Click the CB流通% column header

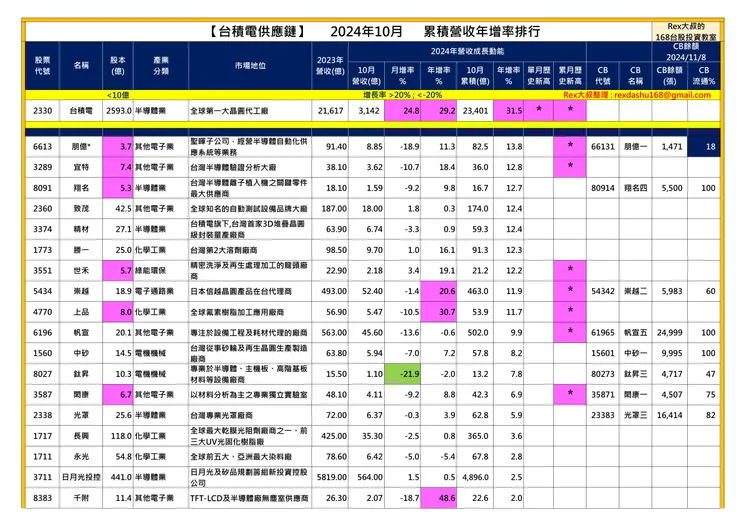(x=704, y=76)
